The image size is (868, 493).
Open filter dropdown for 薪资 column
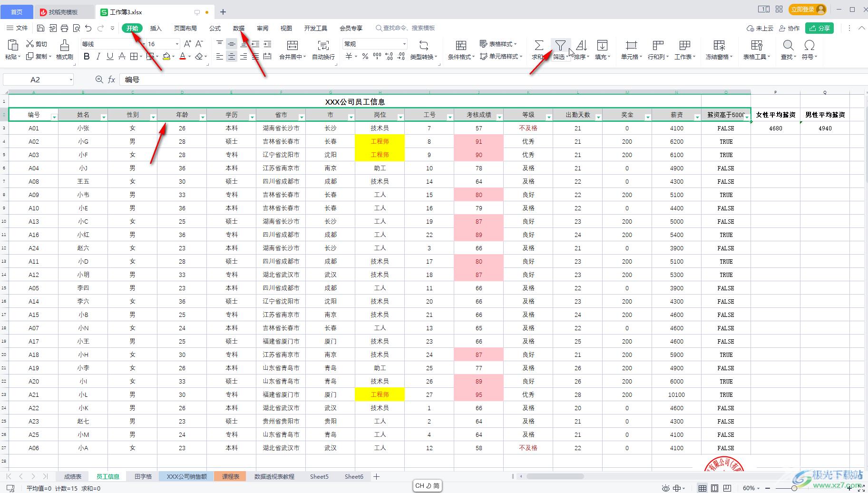pos(697,117)
